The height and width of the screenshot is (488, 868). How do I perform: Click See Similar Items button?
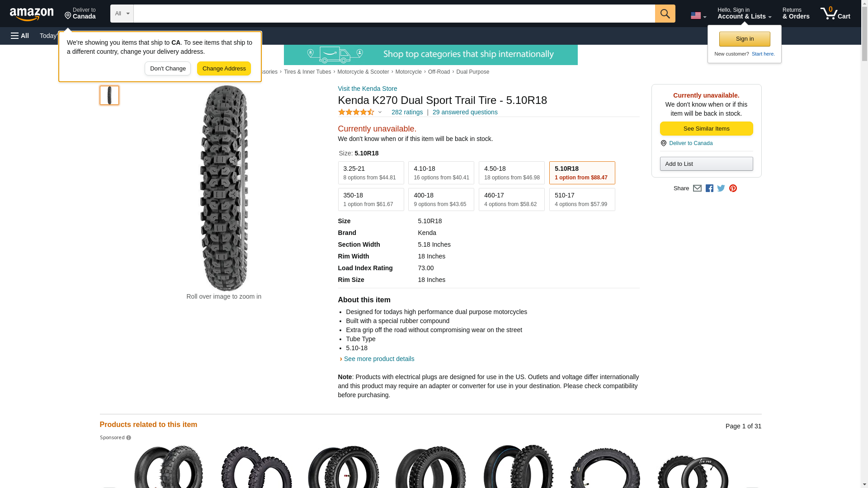(x=706, y=129)
